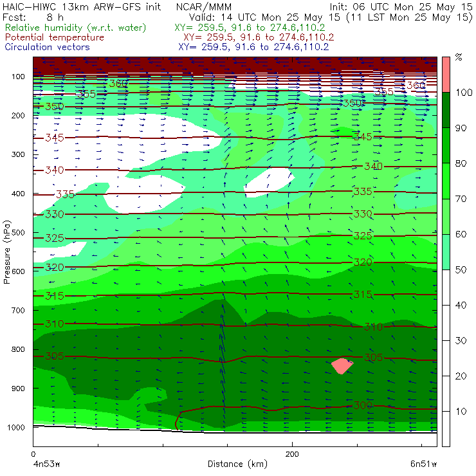Click the '1000' pressure axis tick label
This screenshot has height=476, width=476.
[x=16, y=427]
